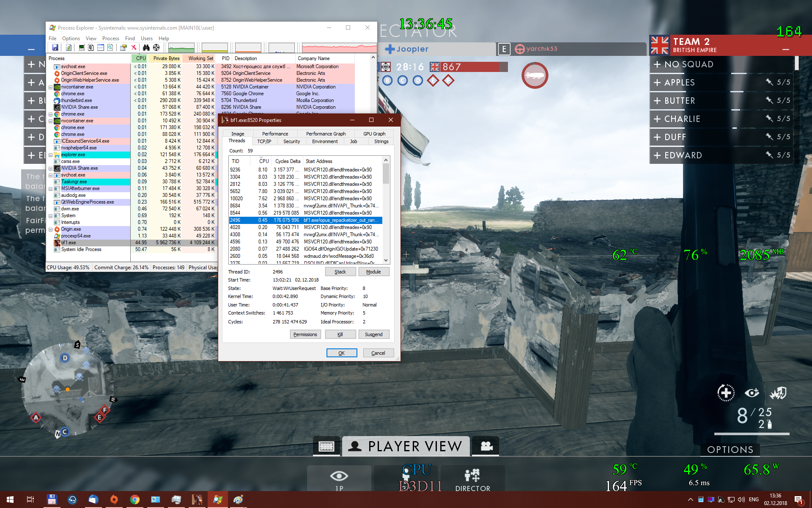
Task: Collapse the Origin.exe process tree
Action: coord(50,229)
